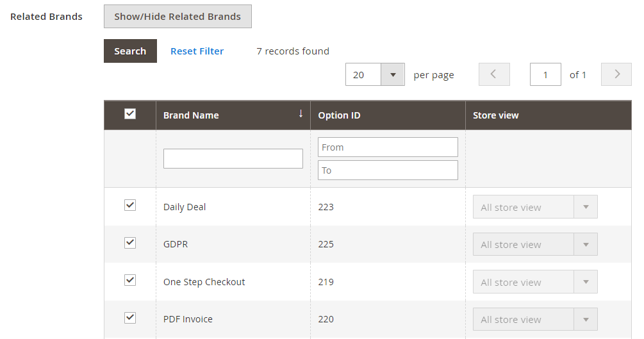Open store view dropdown for Daily Deal
The width and height of the screenshot is (644, 339).
pyautogui.click(x=534, y=207)
